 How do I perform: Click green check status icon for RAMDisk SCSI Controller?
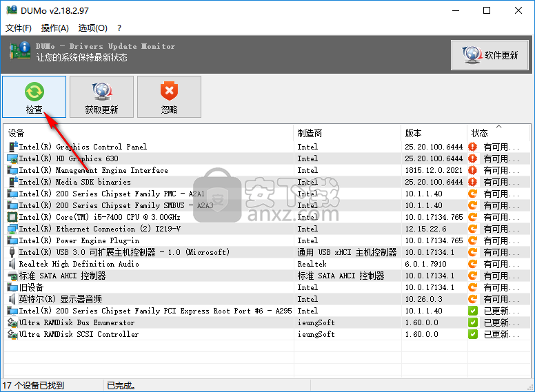472,334
